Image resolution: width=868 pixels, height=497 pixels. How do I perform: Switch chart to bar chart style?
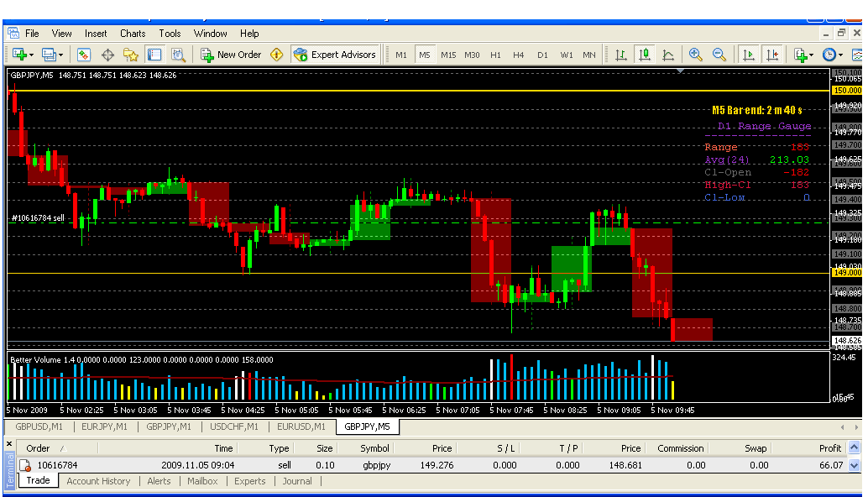pyautogui.click(x=621, y=55)
